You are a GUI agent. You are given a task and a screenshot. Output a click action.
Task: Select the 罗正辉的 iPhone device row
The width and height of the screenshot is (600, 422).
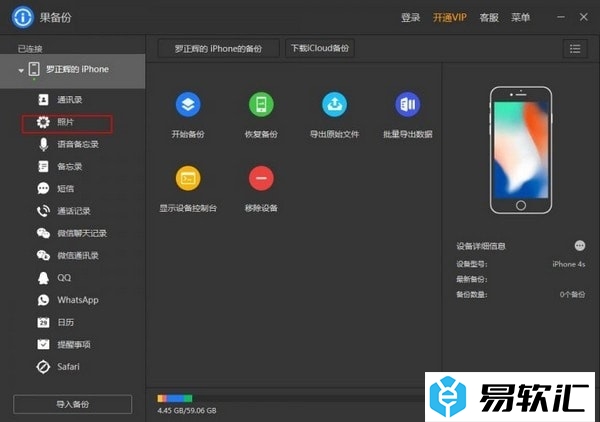point(73,71)
